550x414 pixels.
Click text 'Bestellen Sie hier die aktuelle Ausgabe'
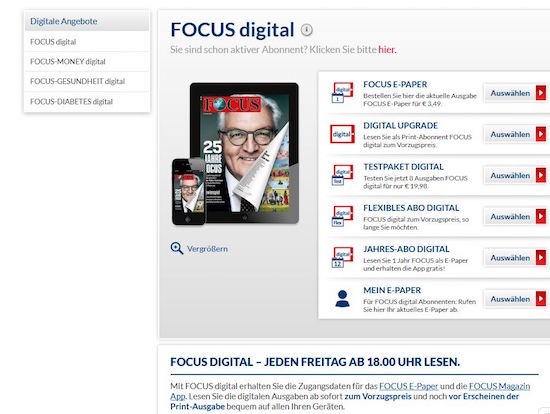click(420, 96)
